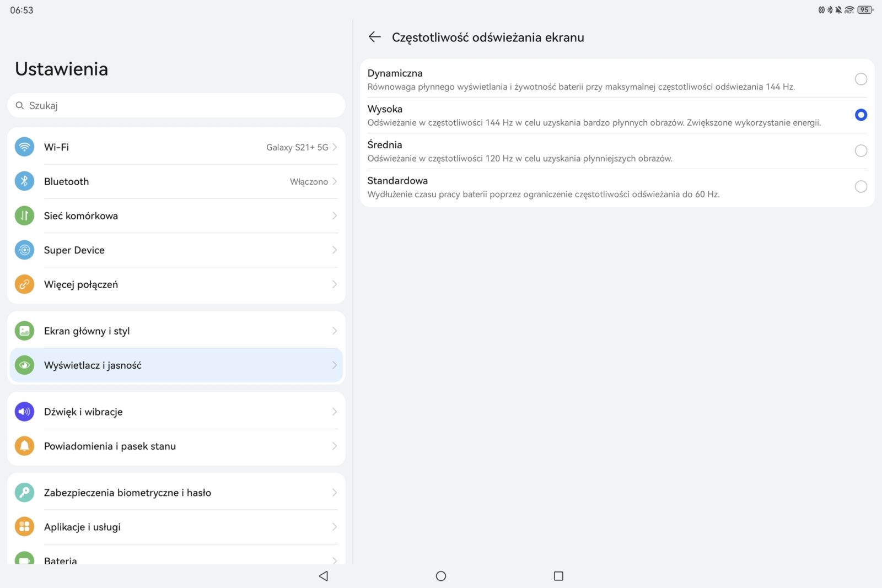Expand Zabezpieczenia biometryczne i hasło chevron
882x588 pixels.
coord(334,493)
